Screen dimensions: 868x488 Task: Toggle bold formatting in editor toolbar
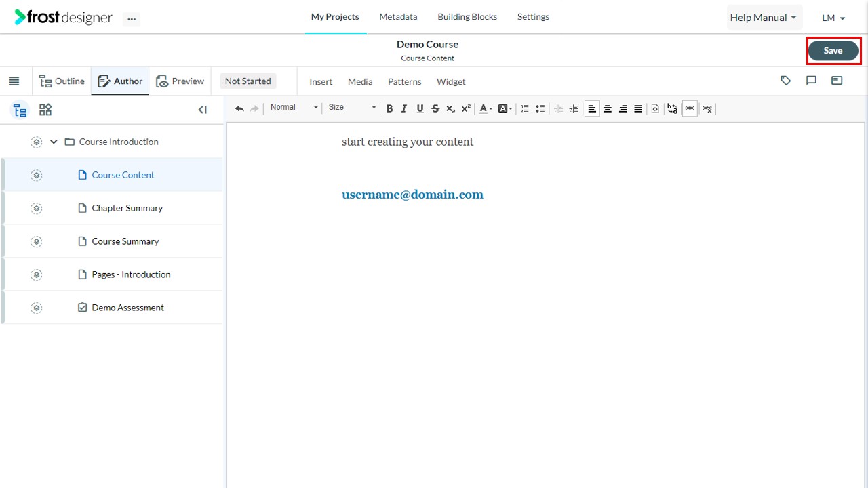[x=389, y=108]
